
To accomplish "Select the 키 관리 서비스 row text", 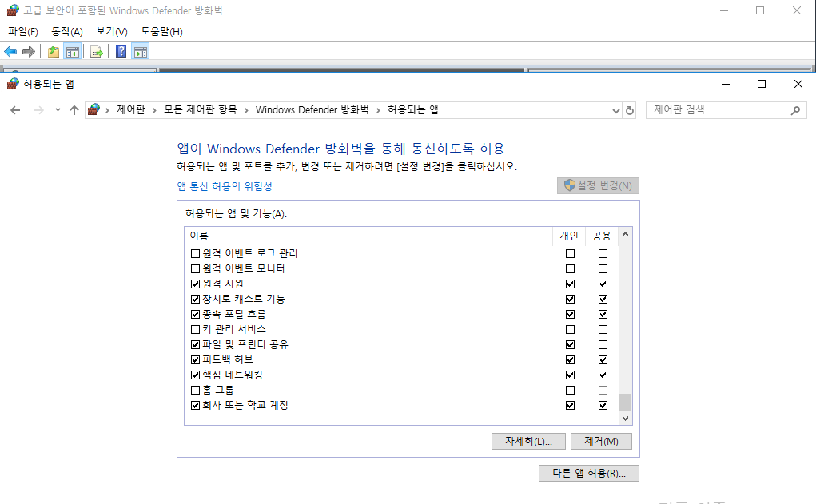I will (233, 329).
